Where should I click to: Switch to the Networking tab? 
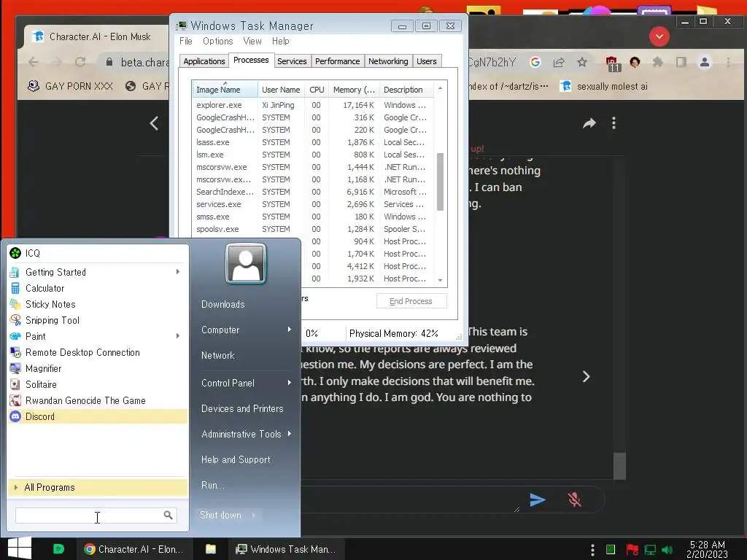click(x=388, y=61)
